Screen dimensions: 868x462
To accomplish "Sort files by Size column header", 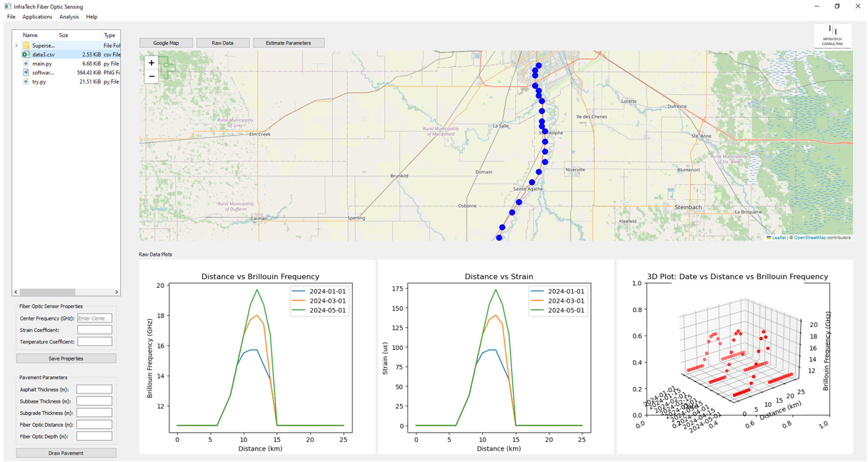I will point(64,35).
